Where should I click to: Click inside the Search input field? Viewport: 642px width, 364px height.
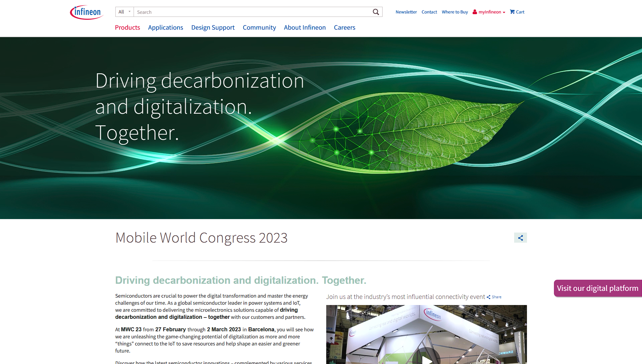[x=253, y=12]
